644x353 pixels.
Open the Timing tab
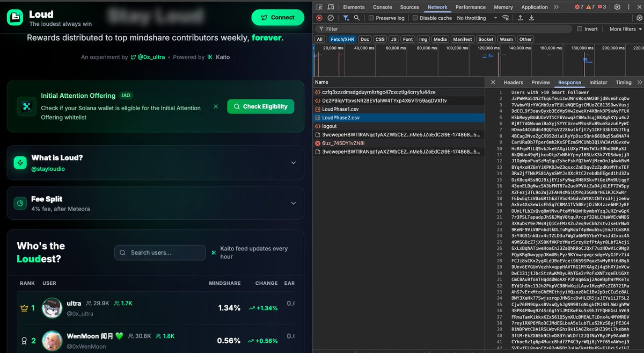click(624, 82)
